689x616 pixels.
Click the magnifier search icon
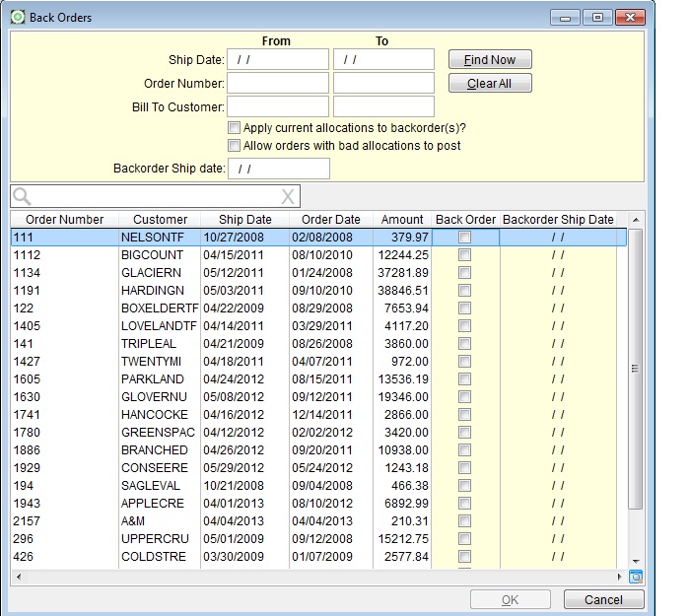(22, 196)
